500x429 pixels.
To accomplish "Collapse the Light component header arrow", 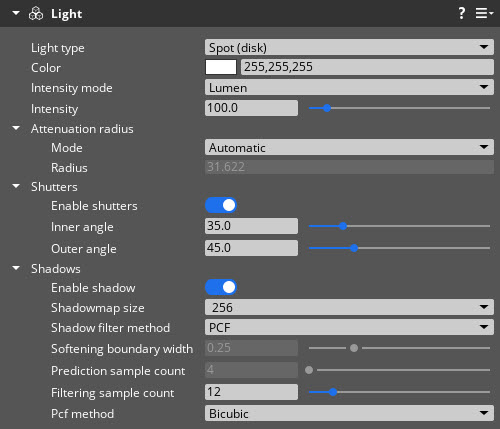I will click(x=16, y=13).
